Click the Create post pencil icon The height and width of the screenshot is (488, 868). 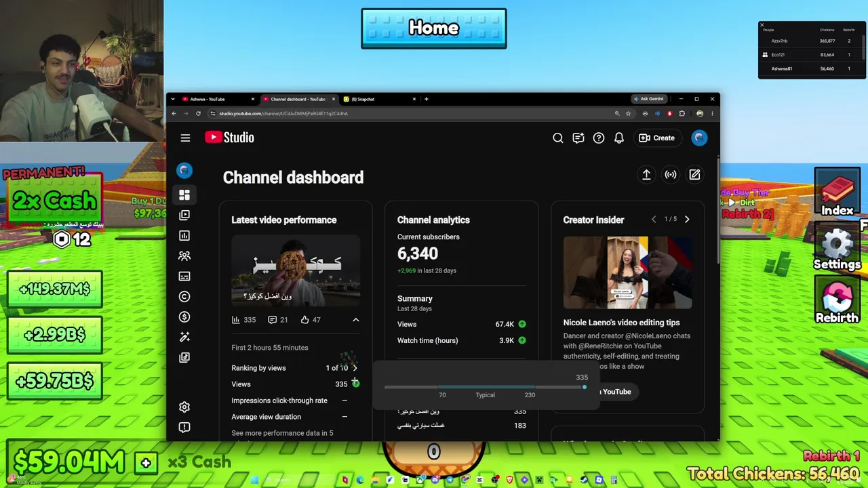click(694, 175)
